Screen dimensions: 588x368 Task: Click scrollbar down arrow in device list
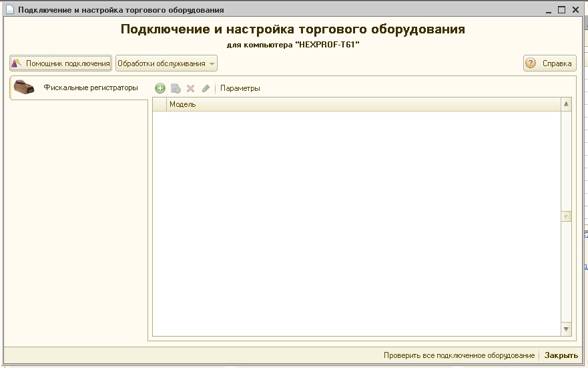[567, 329]
